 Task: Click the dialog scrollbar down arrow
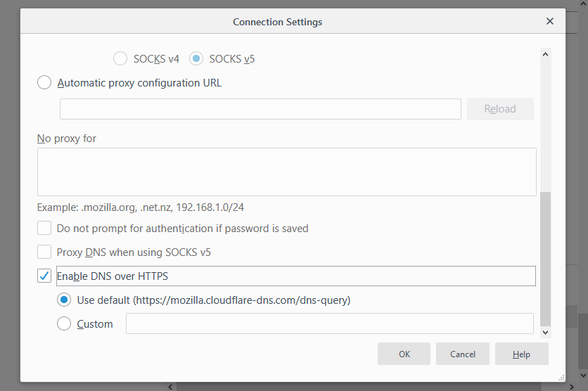[546, 331]
